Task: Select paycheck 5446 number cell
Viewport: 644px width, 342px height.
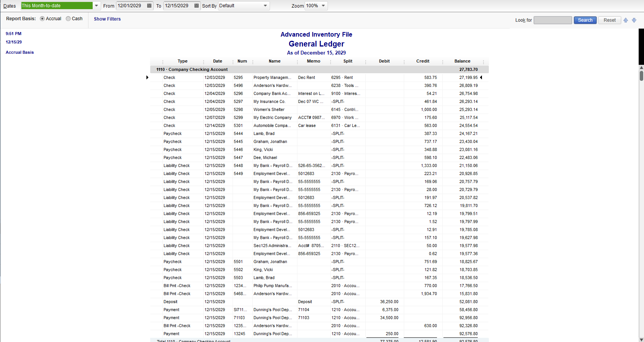Action: tap(238, 149)
